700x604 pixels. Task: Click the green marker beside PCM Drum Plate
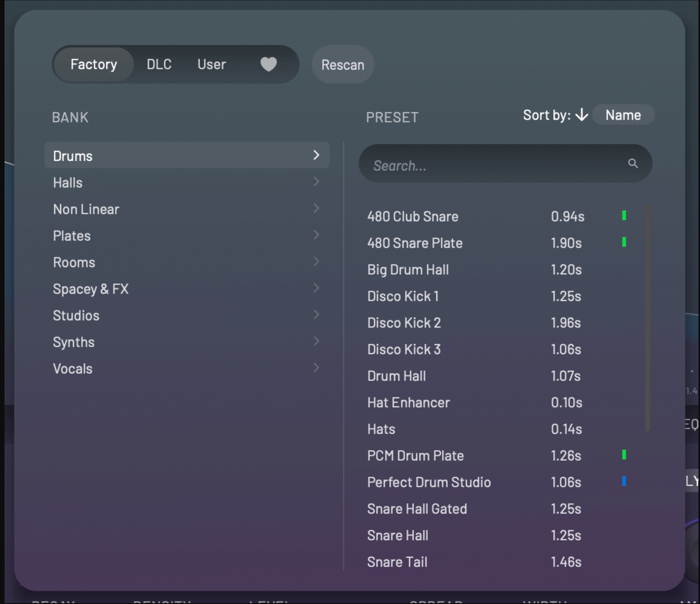(624, 455)
